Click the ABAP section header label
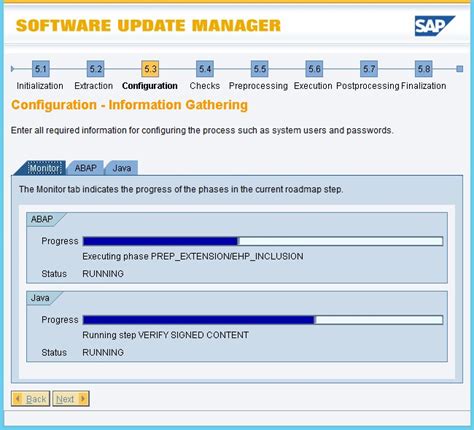The height and width of the screenshot is (430, 474). click(42, 219)
